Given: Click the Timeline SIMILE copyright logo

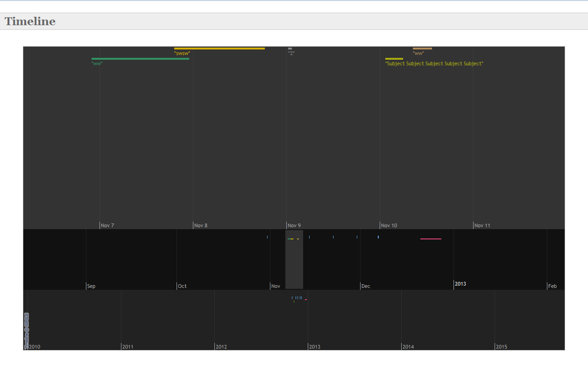Looking at the screenshot, I should point(26,330).
